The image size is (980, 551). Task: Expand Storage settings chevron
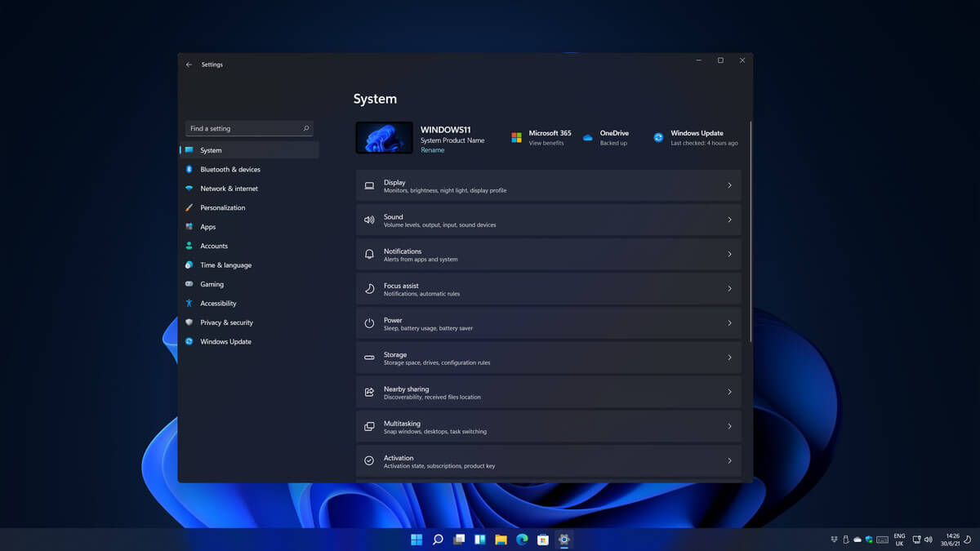click(729, 358)
